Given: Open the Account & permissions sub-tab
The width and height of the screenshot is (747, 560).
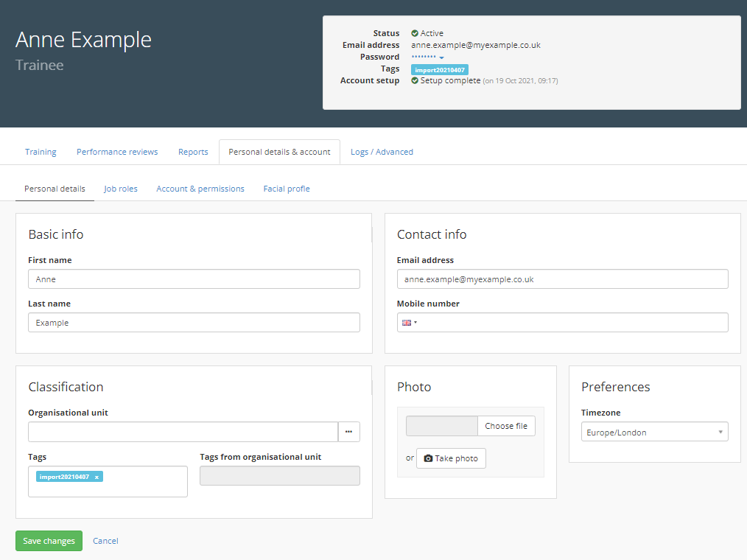Looking at the screenshot, I should point(200,189).
